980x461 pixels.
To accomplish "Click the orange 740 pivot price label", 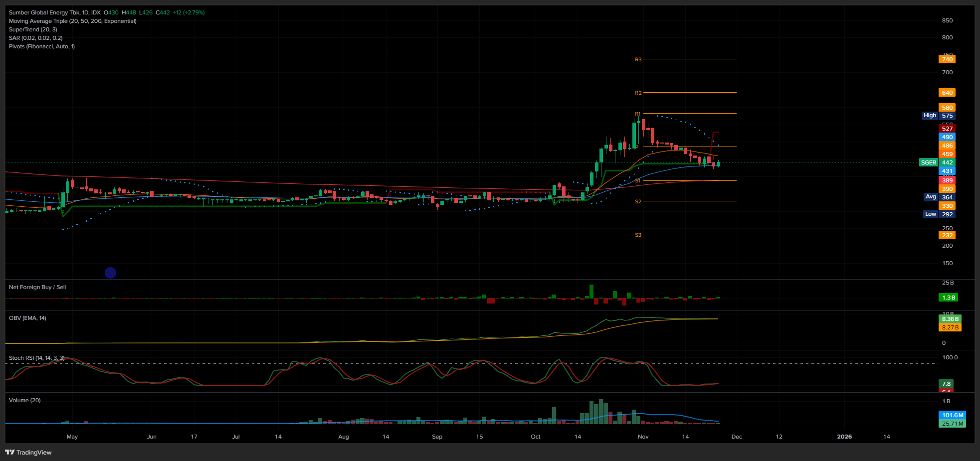I will (x=947, y=59).
